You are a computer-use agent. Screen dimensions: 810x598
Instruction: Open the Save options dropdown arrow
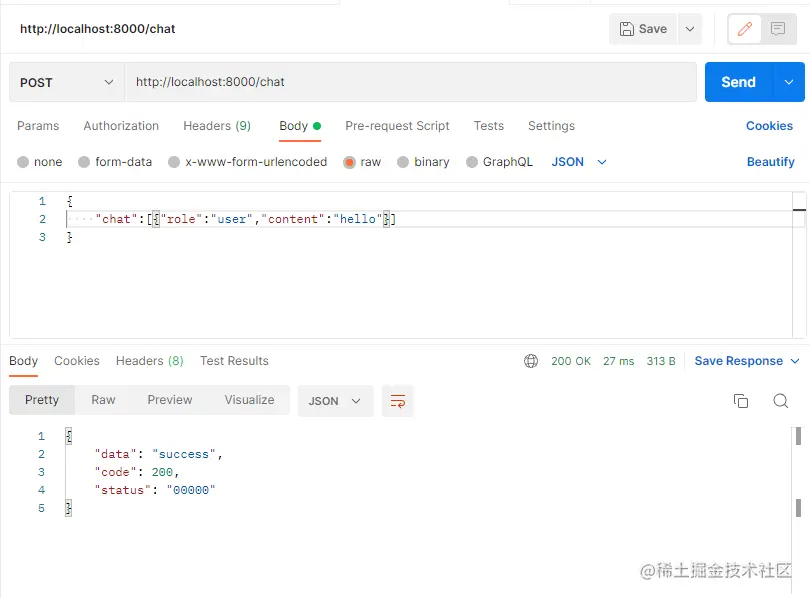coord(690,29)
